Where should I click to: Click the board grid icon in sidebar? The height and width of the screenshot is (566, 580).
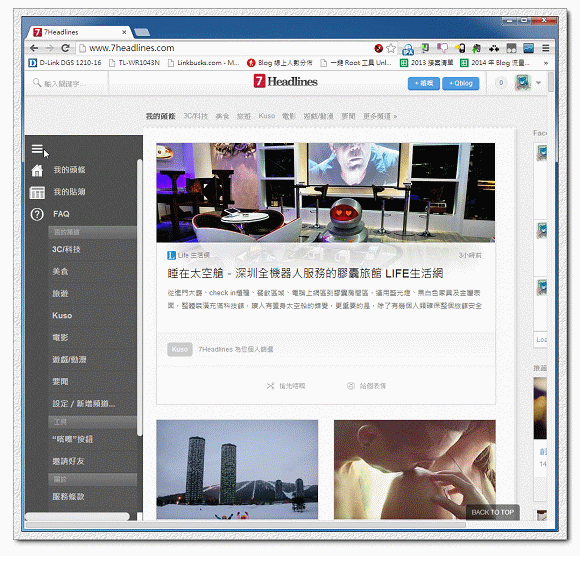coord(37,192)
